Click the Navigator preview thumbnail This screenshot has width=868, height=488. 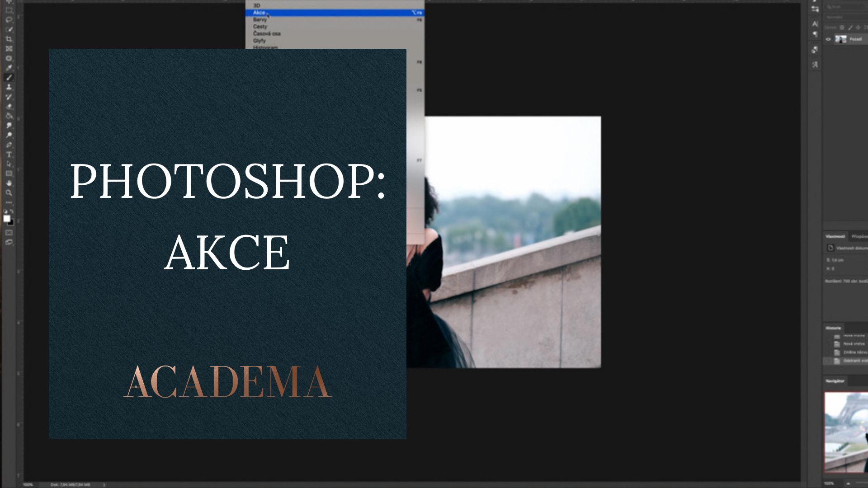click(x=846, y=432)
